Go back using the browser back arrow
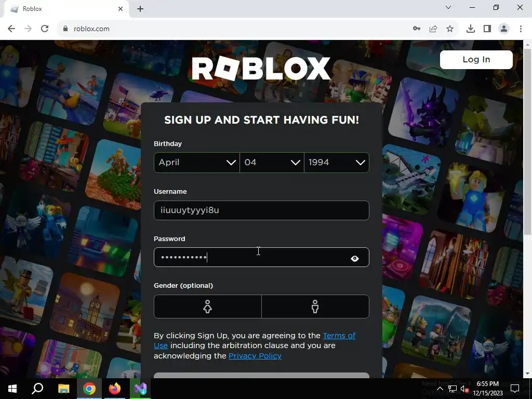Screen dimensions: 532x399 pyautogui.click(x=11, y=29)
